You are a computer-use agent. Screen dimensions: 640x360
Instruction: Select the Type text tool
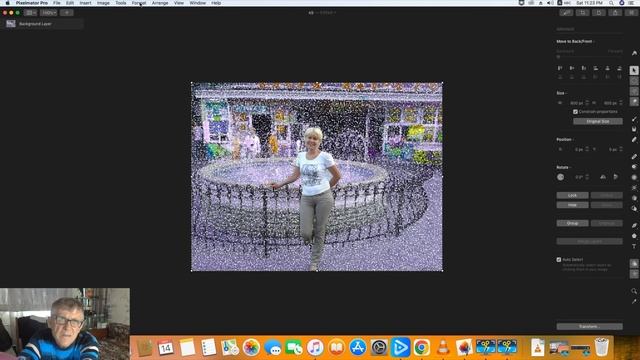634,247
